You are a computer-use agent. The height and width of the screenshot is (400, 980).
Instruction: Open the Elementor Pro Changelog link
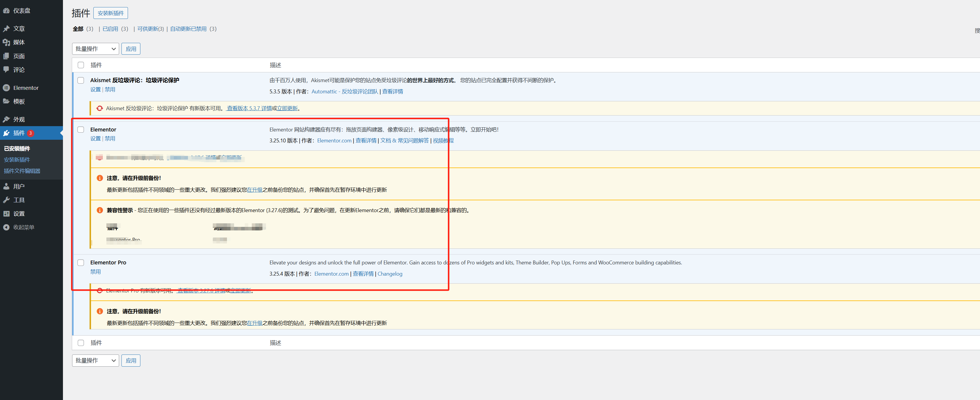pos(390,274)
